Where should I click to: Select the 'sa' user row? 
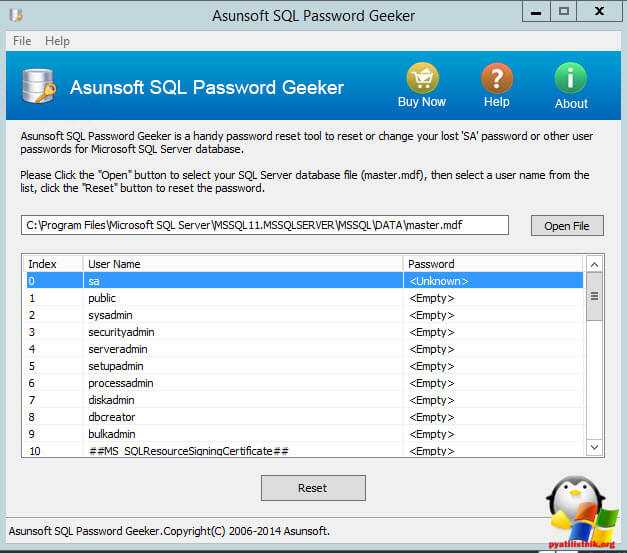[300, 281]
